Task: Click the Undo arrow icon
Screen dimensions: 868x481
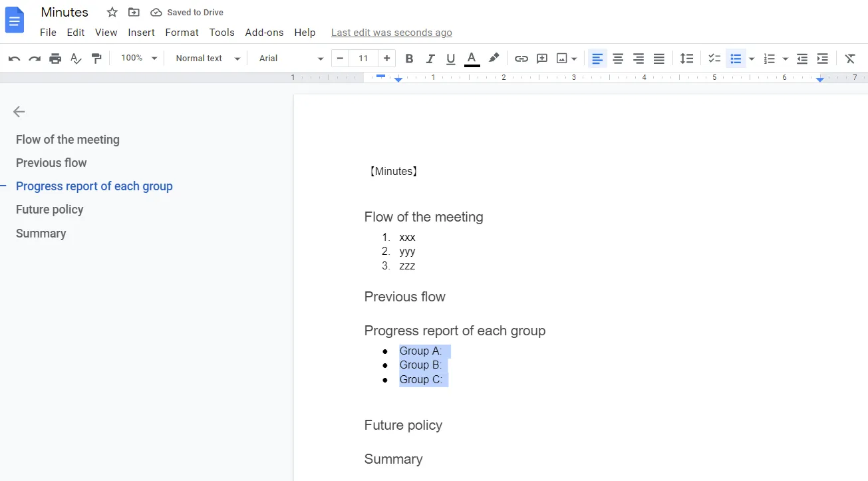Action: pyautogui.click(x=14, y=59)
